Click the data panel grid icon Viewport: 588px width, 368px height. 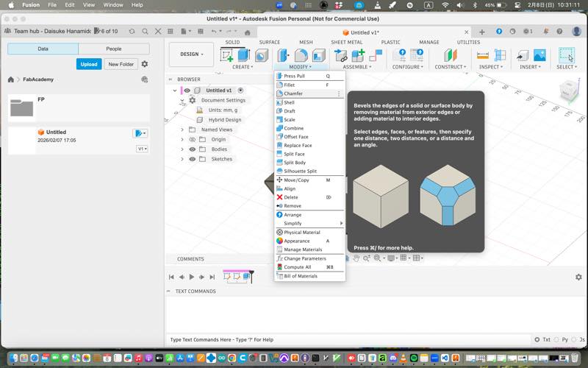[x=171, y=32]
